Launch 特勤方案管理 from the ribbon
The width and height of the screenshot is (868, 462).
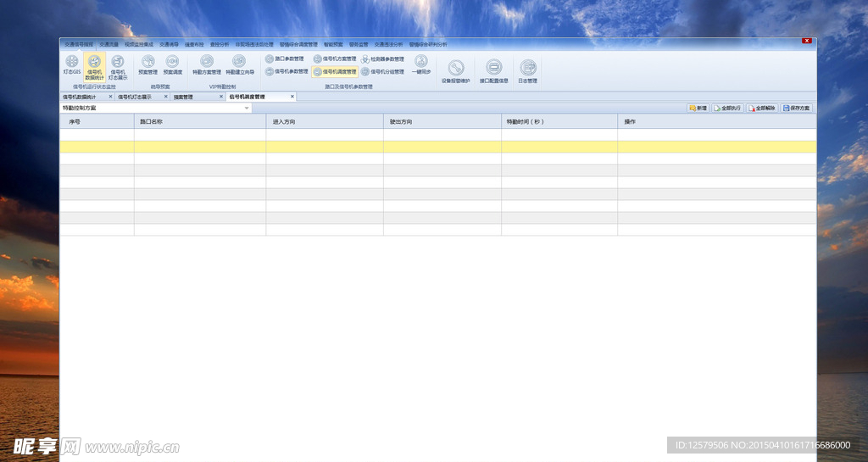pyautogui.click(x=206, y=63)
